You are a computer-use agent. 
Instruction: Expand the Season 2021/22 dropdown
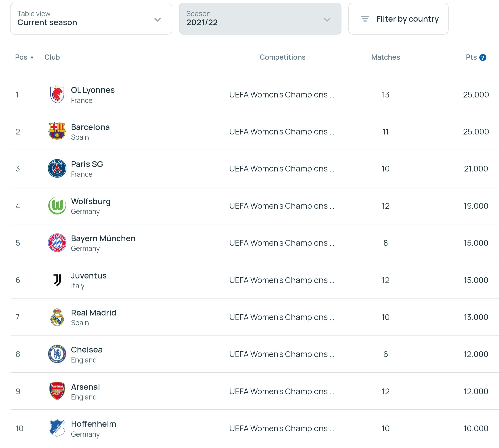(x=260, y=19)
